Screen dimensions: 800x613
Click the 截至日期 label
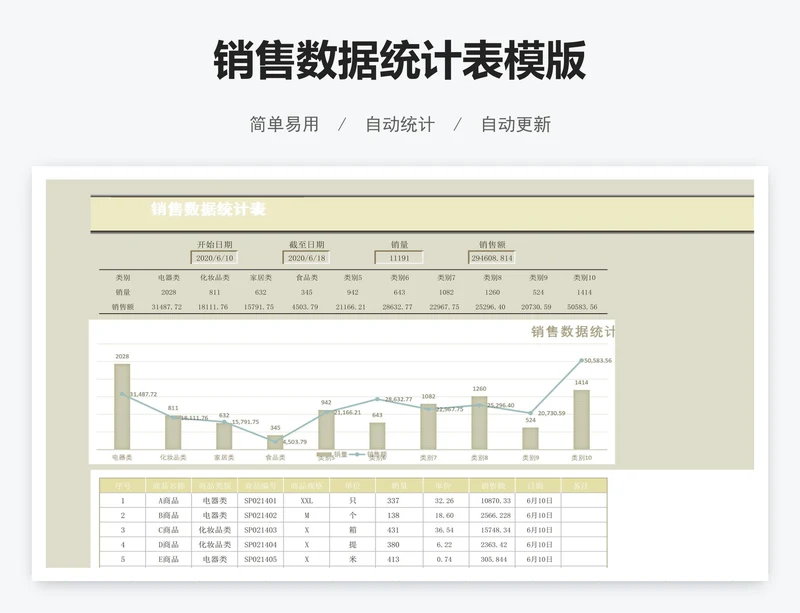coord(307,244)
